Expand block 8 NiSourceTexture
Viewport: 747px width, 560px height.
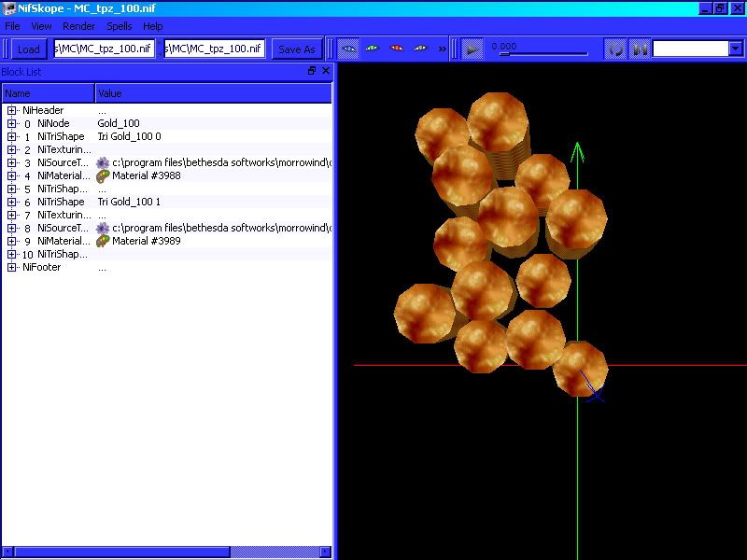tap(11, 229)
